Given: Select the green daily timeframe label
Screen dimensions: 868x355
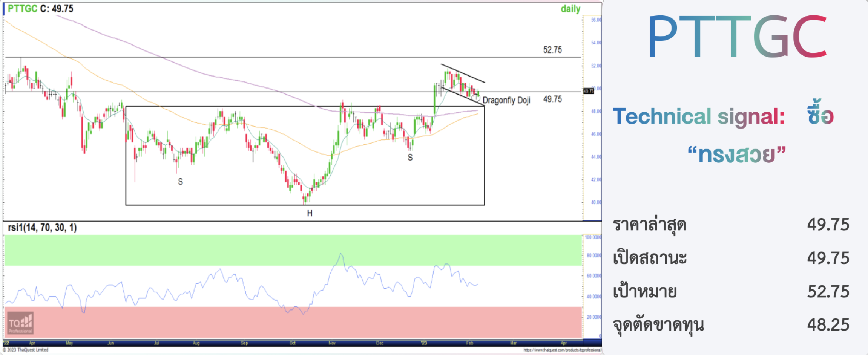Looking at the screenshot, I should [x=570, y=9].
